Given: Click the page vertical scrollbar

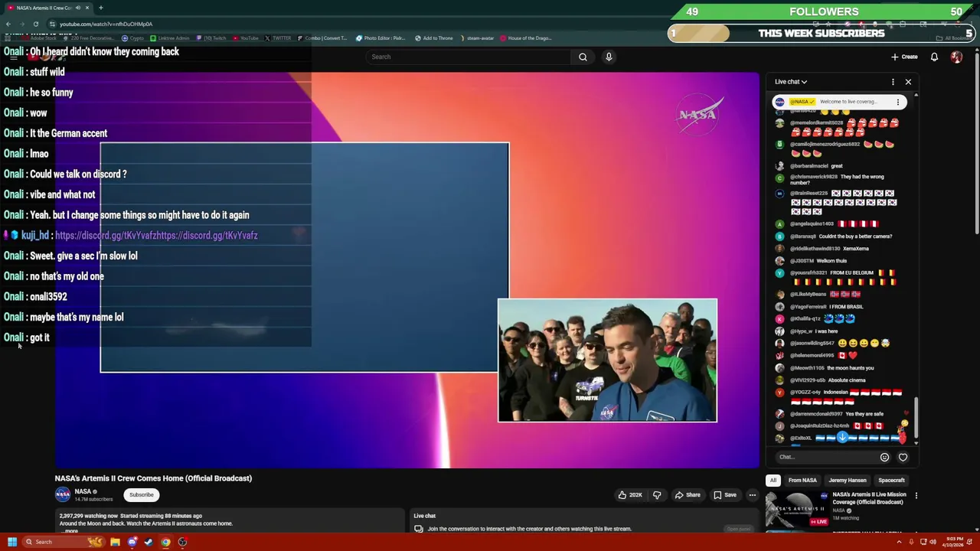Looking at the screenshot, I should click(x=976, y=145).
